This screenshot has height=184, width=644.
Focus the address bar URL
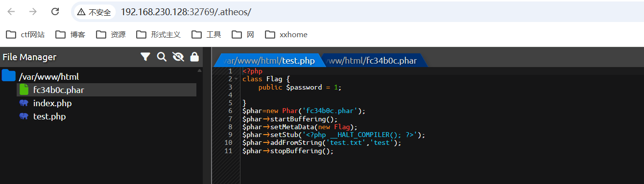(186, 12)
